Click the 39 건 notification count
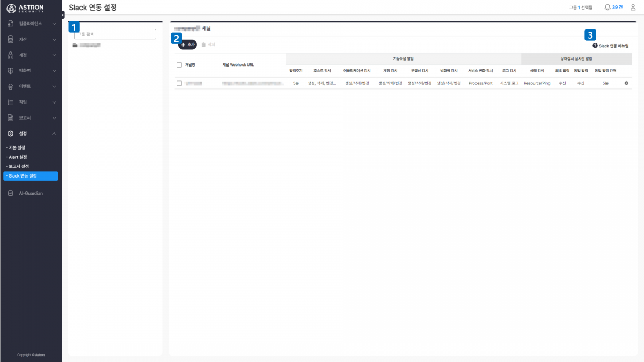 (617, 8)
